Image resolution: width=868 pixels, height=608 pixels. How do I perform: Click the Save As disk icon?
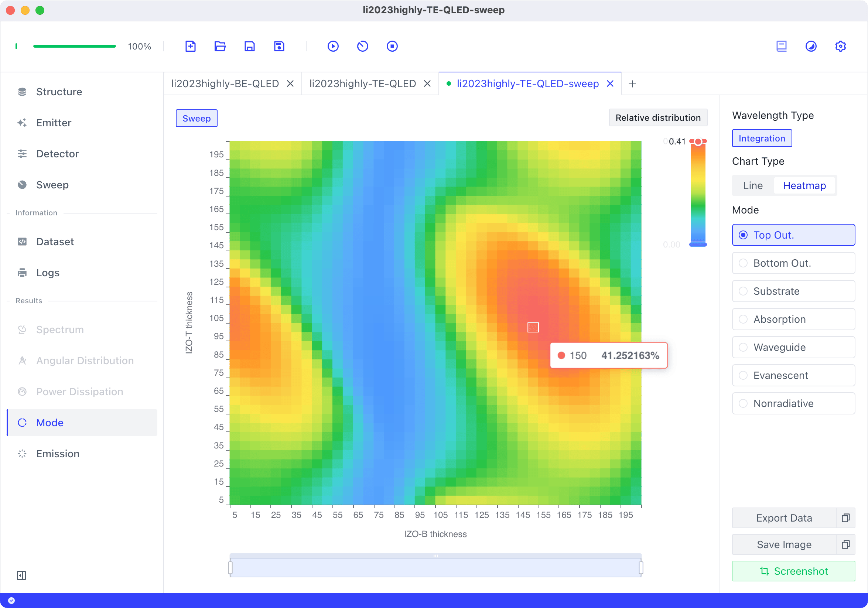point(279,46)
